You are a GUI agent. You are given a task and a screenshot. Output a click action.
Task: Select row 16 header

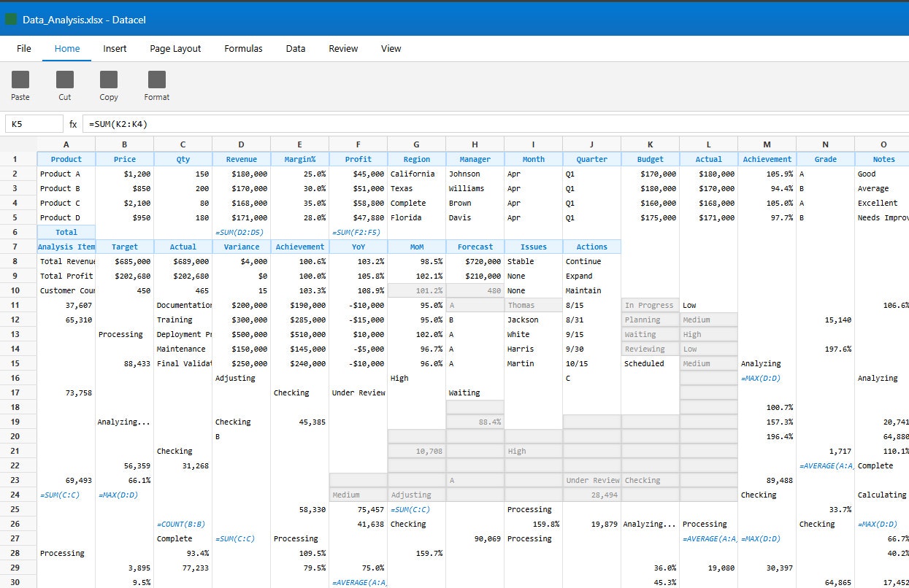18,378
